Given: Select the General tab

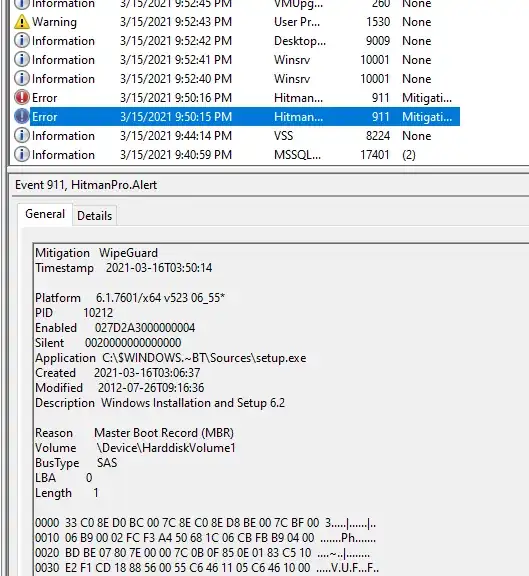Looking at the screenshot, I should pos(45,214).
